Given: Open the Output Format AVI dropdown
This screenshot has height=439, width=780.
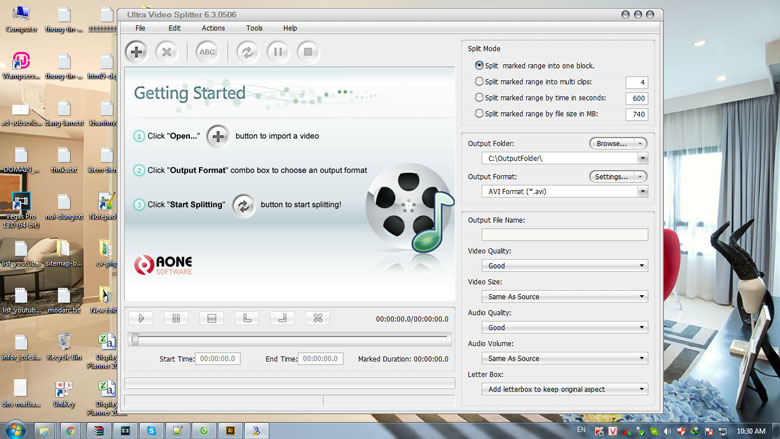Looking at the screenshot, I should coord(643,191).
